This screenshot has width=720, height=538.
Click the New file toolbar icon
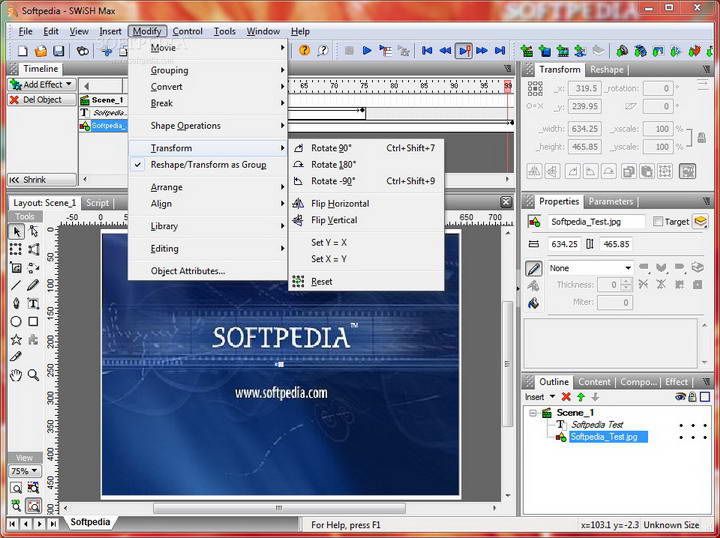22,50
